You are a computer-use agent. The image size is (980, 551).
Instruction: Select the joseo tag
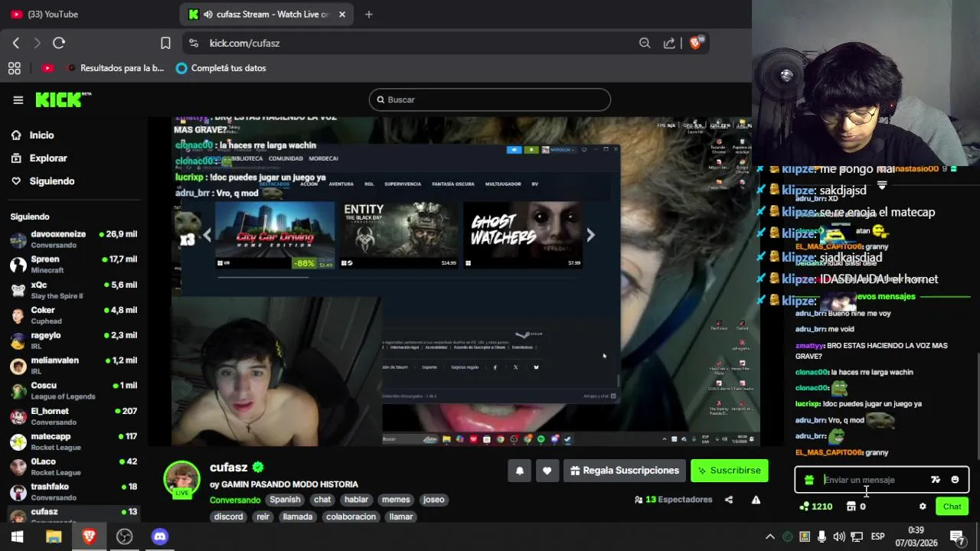coord(433,500)
